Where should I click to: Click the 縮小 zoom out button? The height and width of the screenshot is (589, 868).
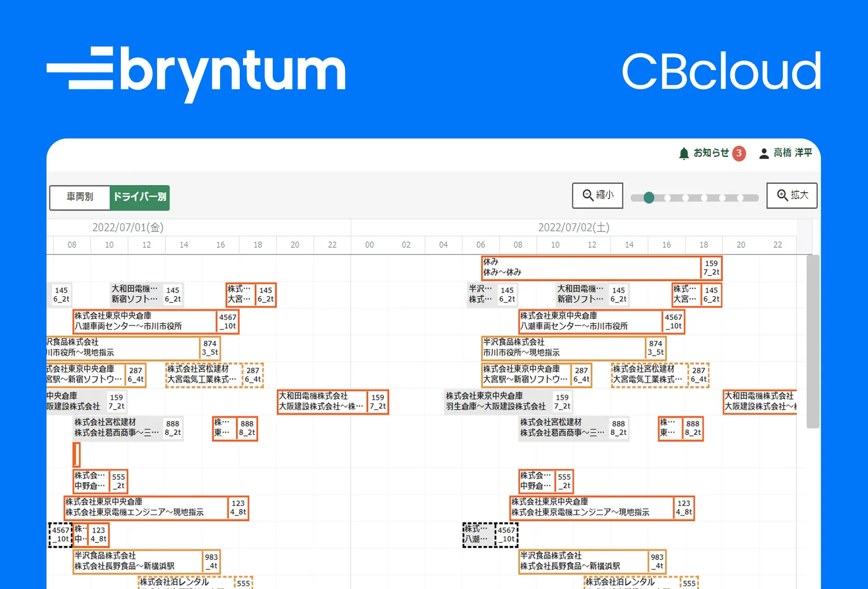coord(597,195)
